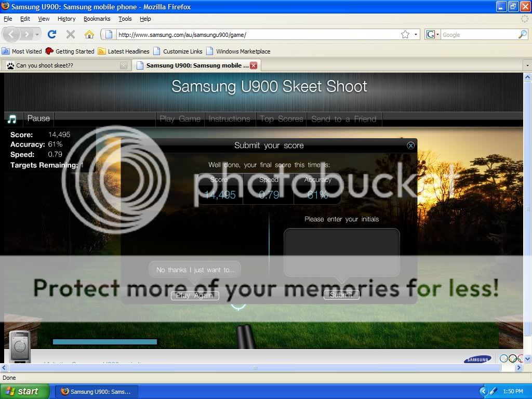Click the tray icon left of the clock

point(494,392)
